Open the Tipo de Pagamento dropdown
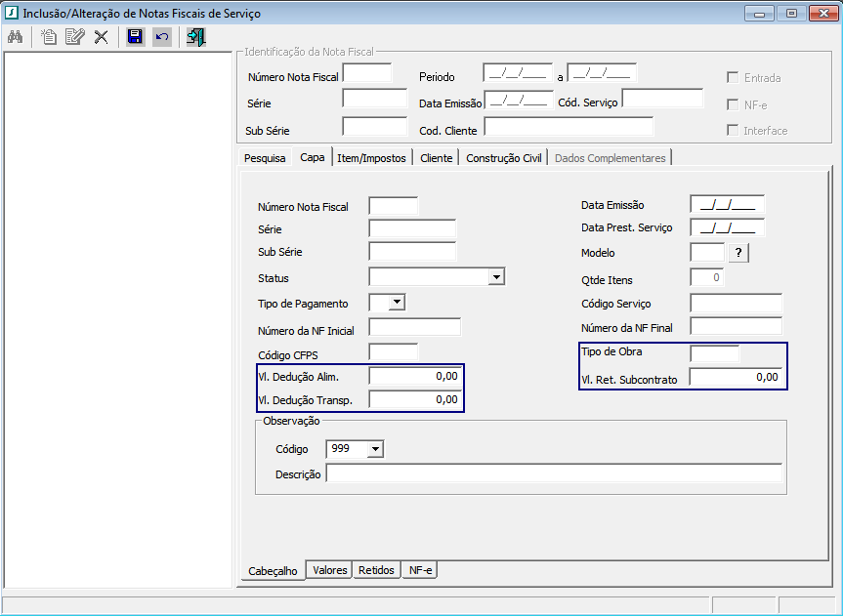This screenshot has width=843, height=616. (x=396, y=303)
